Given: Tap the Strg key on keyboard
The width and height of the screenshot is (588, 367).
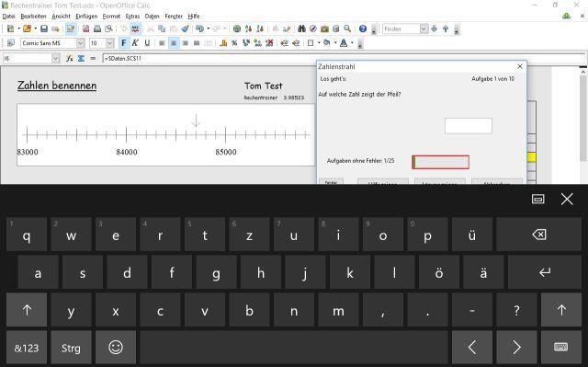Looking at the screenshot, I should point(71,348).
